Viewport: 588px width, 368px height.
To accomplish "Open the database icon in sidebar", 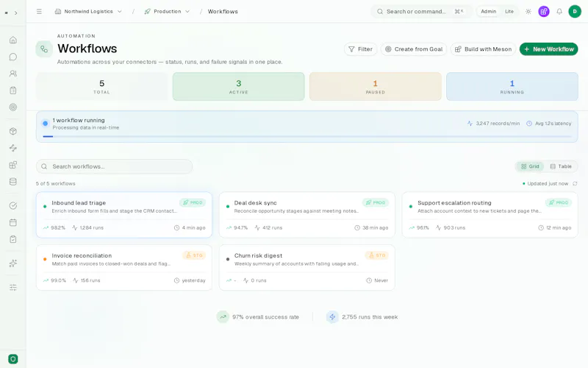I will (x=13, y=182).
